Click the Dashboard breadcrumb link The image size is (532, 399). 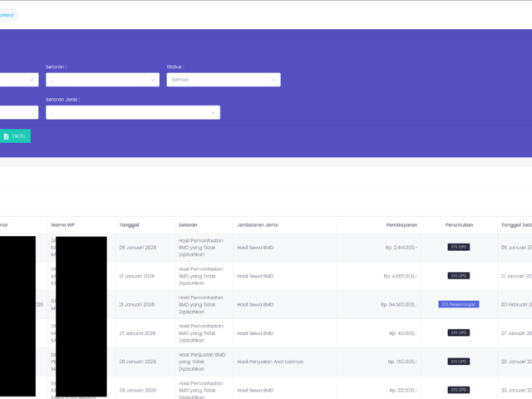7,15
